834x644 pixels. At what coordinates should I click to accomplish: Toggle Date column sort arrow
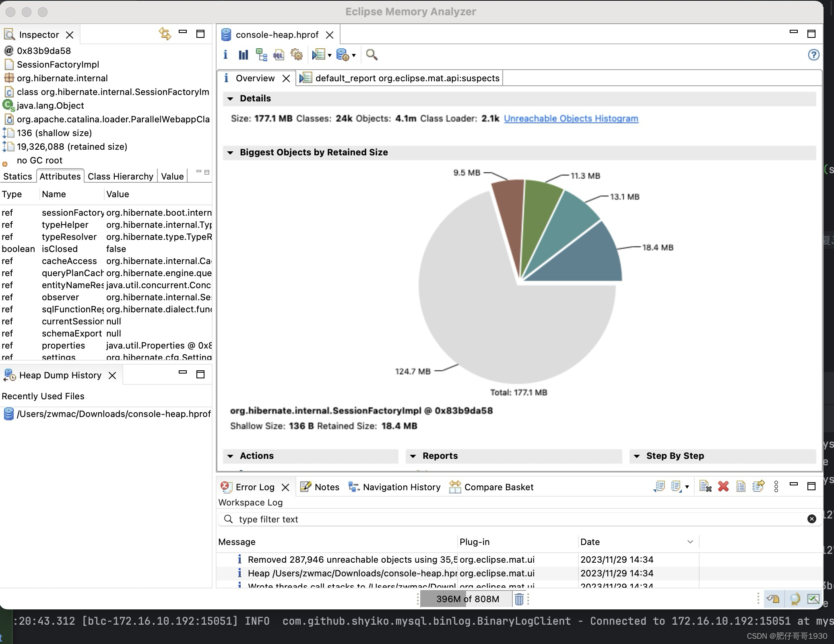coord(690,542)
